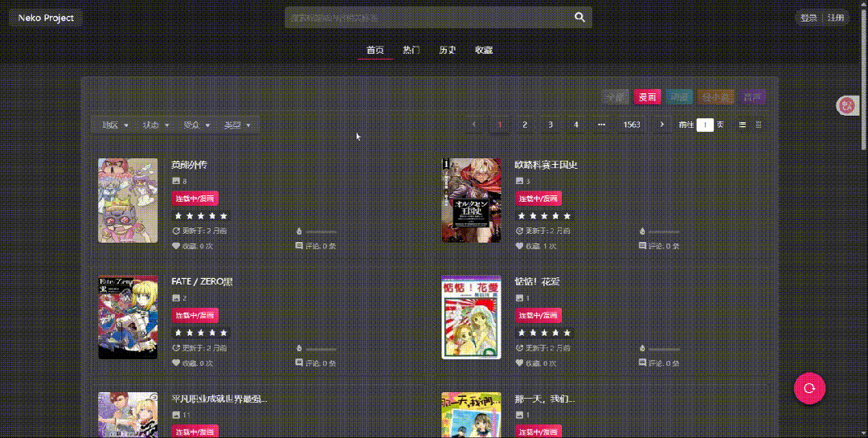The image size is (868, 438).
Task: Open the 那一天,我们... title link
Action: [545, 399]
